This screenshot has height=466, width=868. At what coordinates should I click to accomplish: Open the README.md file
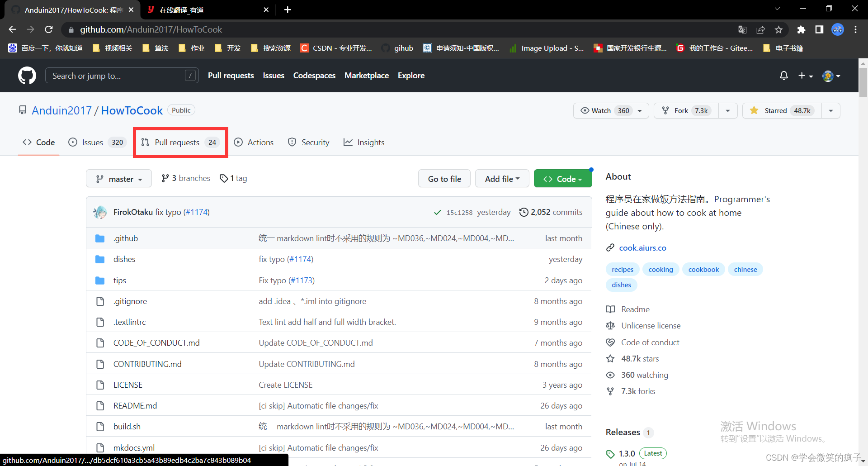[135, 405]
